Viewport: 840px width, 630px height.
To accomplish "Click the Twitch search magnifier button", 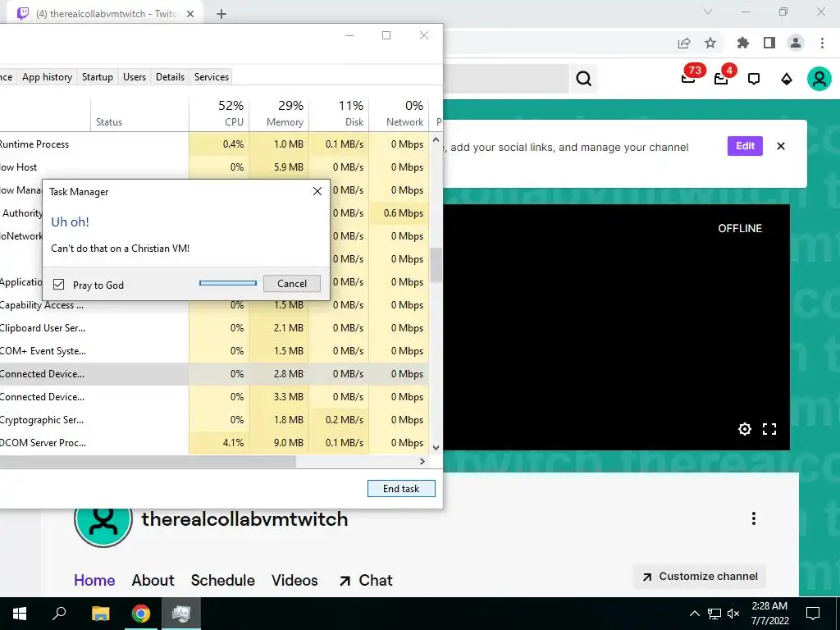I will coord(583,79).
